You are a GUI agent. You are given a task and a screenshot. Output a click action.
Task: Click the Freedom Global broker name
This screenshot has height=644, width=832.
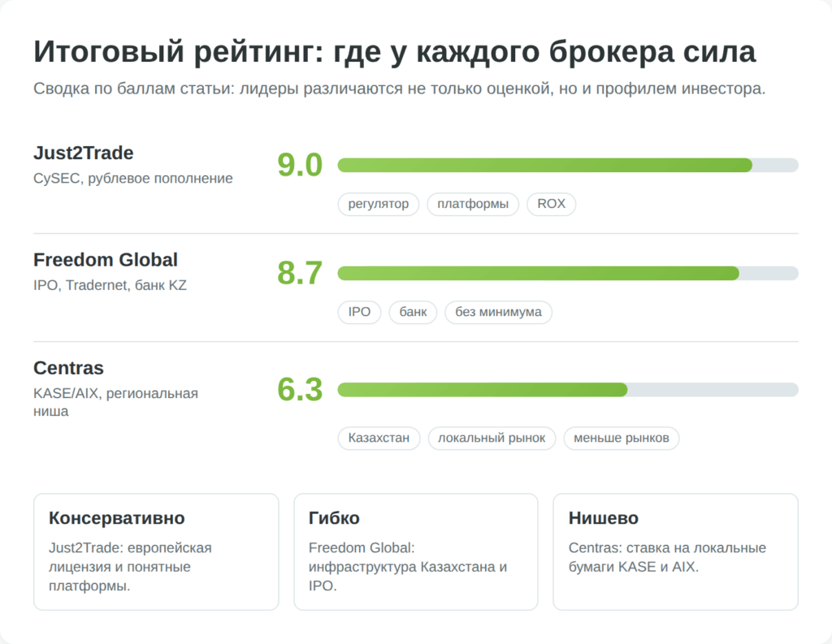tap(106, 260)
